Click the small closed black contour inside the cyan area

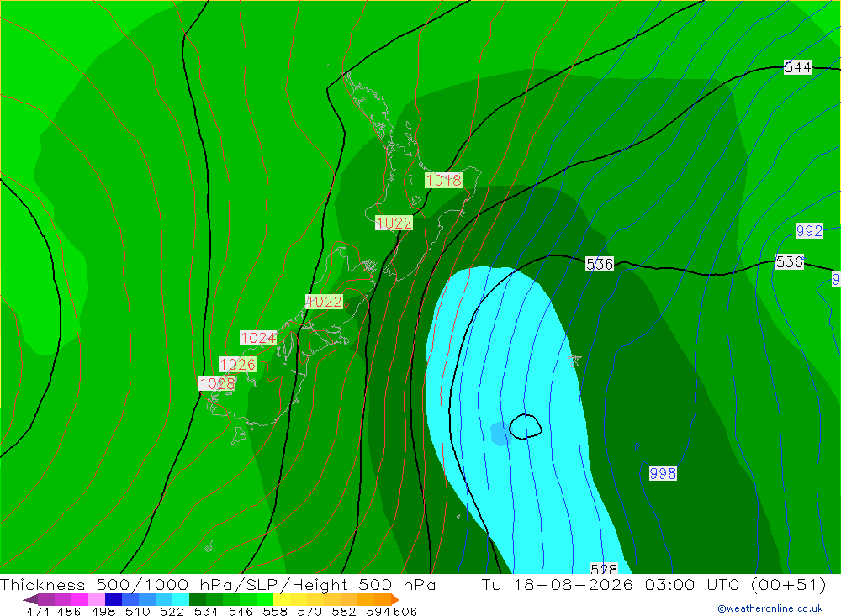pyautogui.click(x=526, y=427)
